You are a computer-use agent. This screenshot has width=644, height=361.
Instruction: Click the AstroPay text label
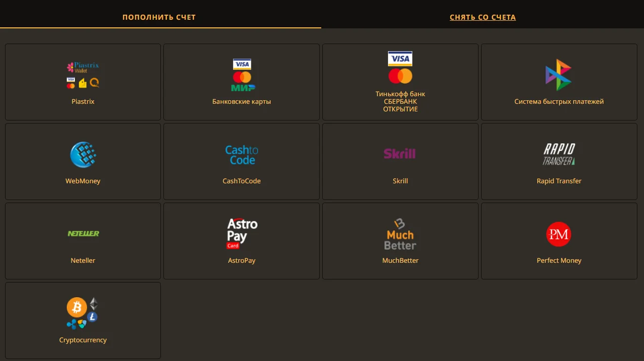[242, 260]
